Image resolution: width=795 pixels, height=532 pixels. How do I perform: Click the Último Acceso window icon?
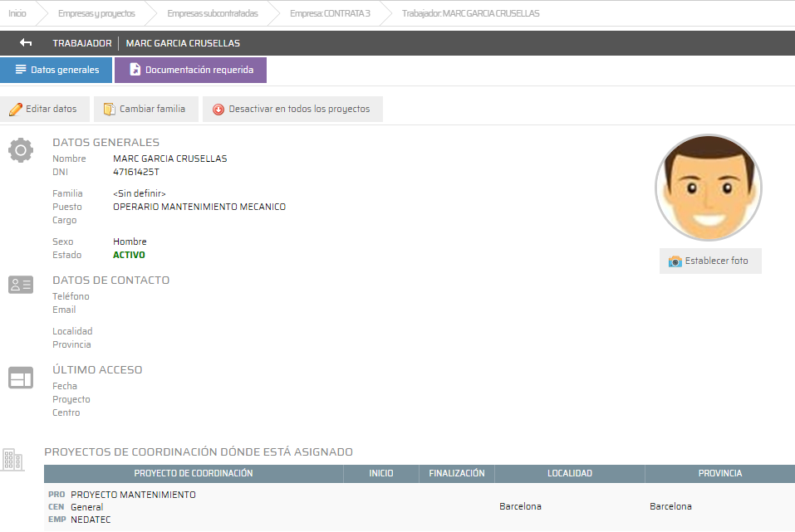click(20, 378)
